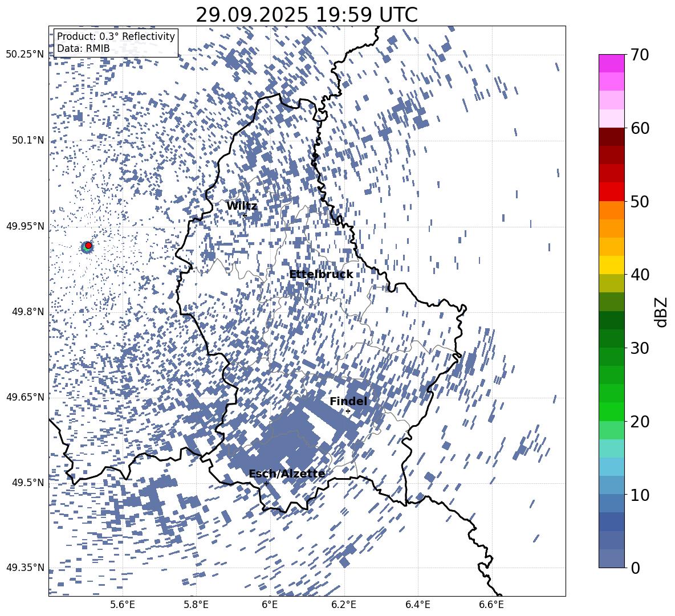Click the 49.65°N latitude tick label
This screenshot has height=616, width=675.
pyautogui.click(x=25, y=397)
